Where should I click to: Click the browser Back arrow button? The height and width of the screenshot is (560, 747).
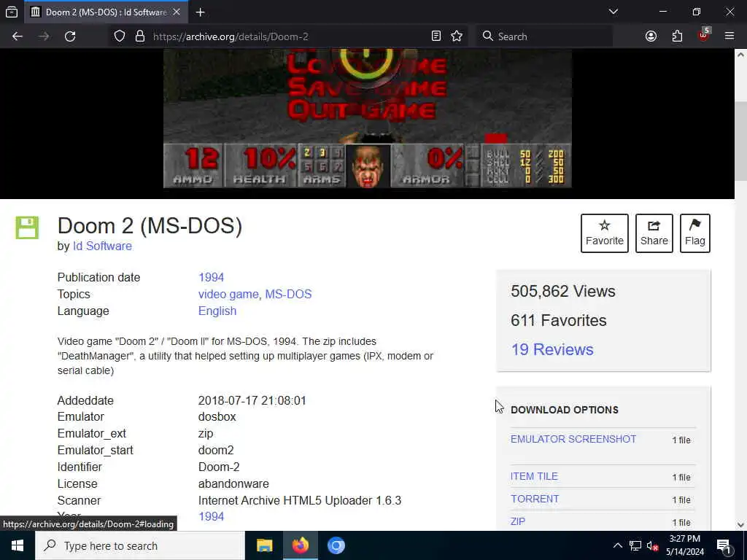[18, 36]
